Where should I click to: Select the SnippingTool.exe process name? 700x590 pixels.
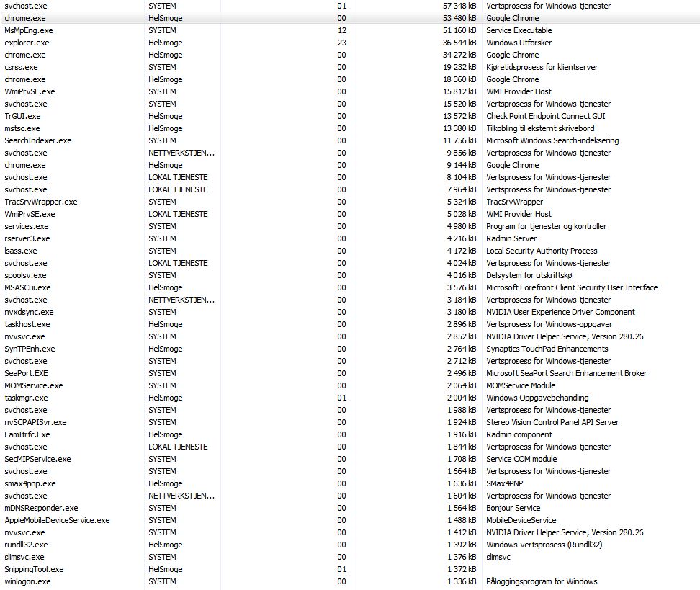[x=34, y=569]
